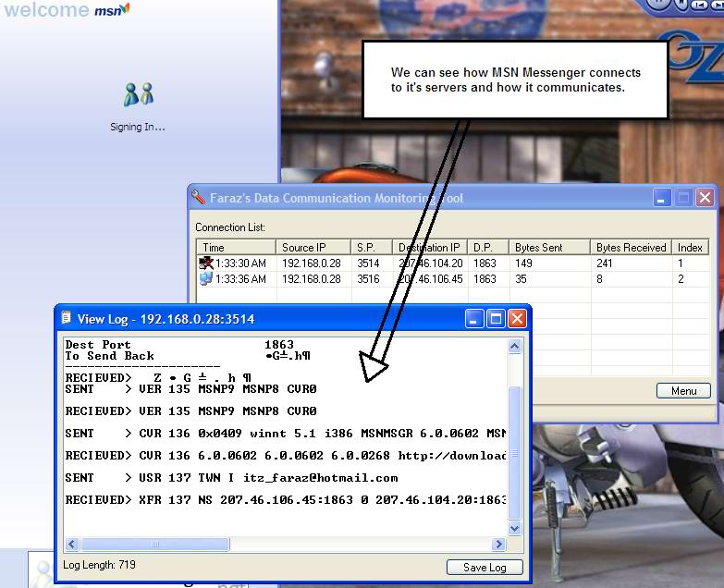Select the 1:33:36 AM connection row icon
Viewport: 724px width, 588px height.
point(206,278)
